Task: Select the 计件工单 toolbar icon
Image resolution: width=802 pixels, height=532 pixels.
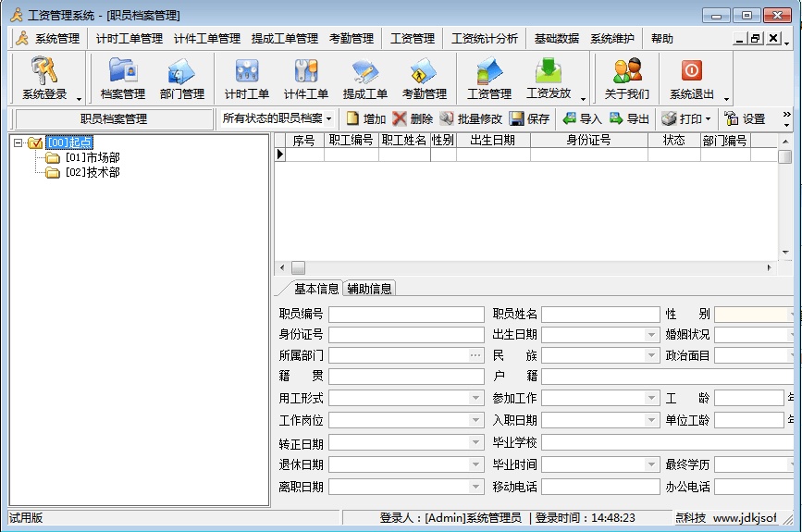Action: coord(305,72)
